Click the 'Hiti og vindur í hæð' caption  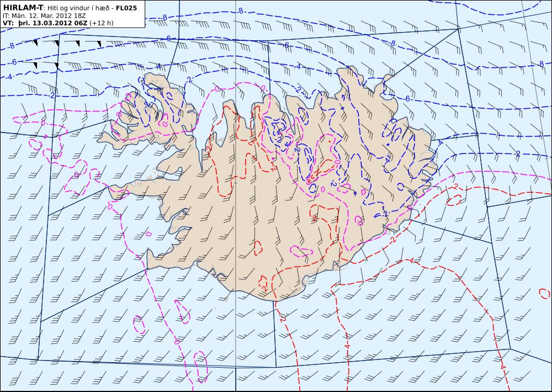point(79,8)
